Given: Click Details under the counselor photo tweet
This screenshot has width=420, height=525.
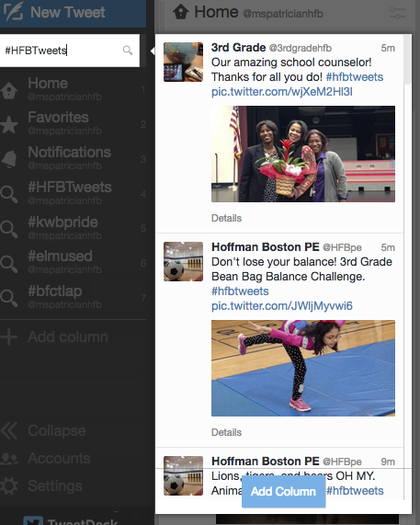Looking at the screenshot, I should 227,218.
